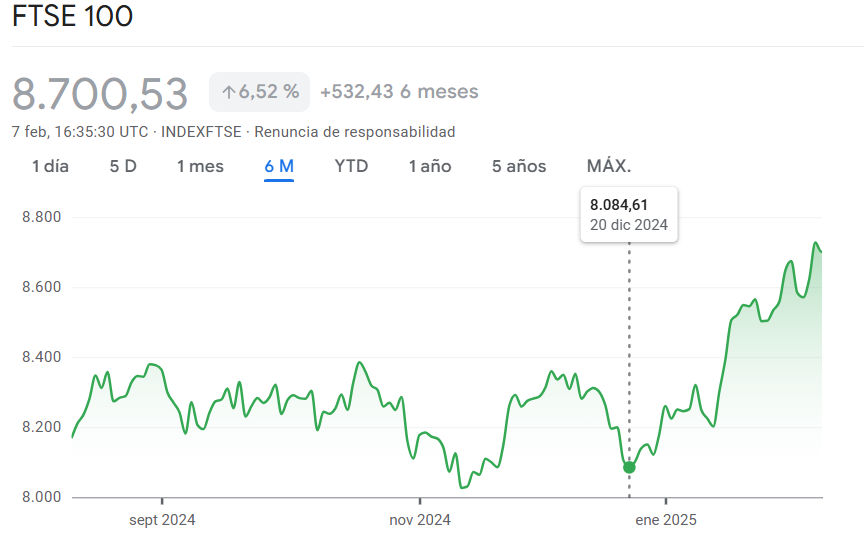This screenshot has height=538, width=864.
Task: Click the FTSE 100 title
Action: pyautogui.click(x=72, y=16)
